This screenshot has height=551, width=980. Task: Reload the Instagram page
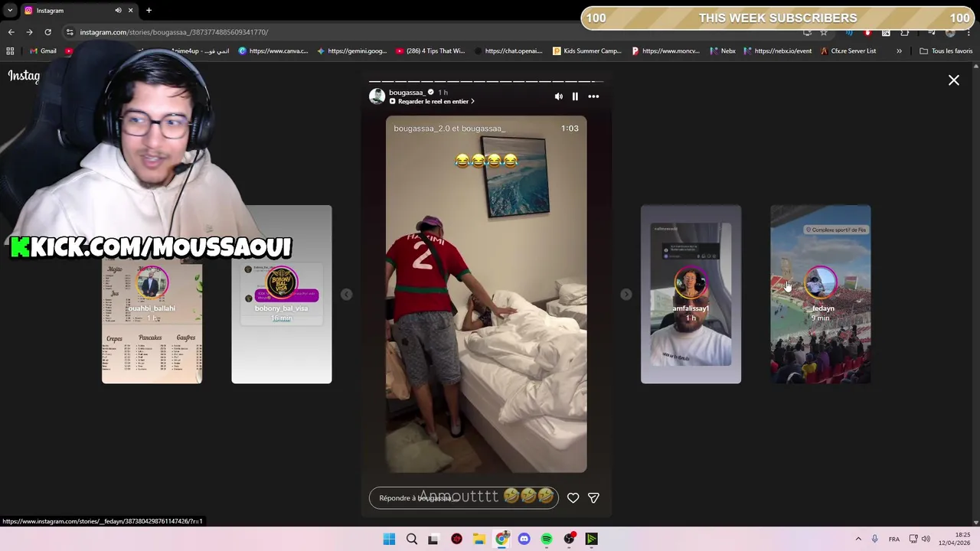click(x=47, y=32)
